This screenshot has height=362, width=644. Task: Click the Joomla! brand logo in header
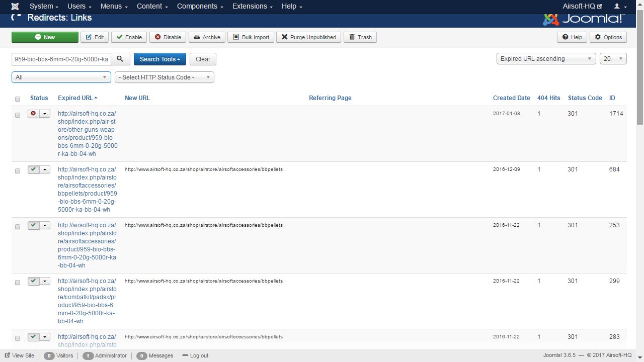click(584, 19)
